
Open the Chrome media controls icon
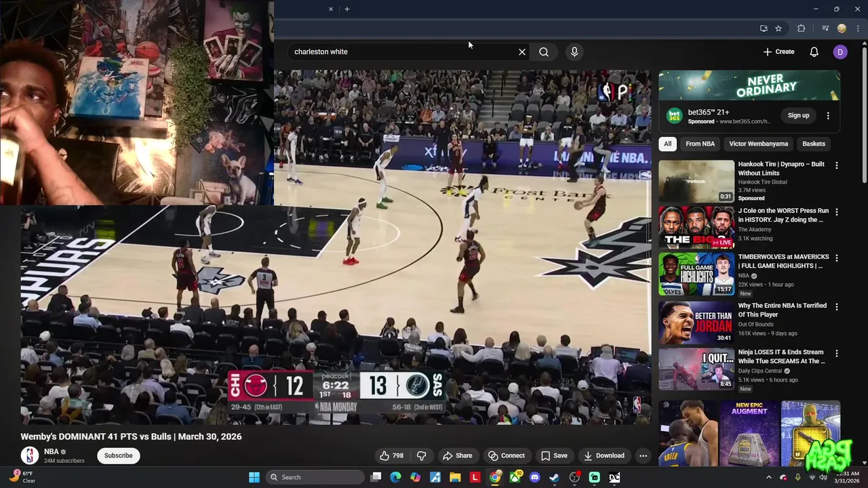[x=825, y=28]
